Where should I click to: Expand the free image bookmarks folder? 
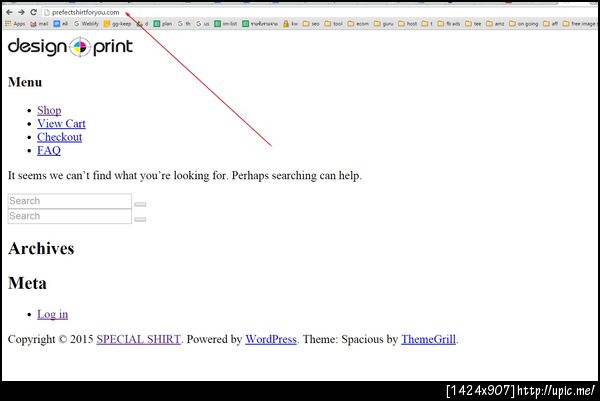tap(579, 24)
